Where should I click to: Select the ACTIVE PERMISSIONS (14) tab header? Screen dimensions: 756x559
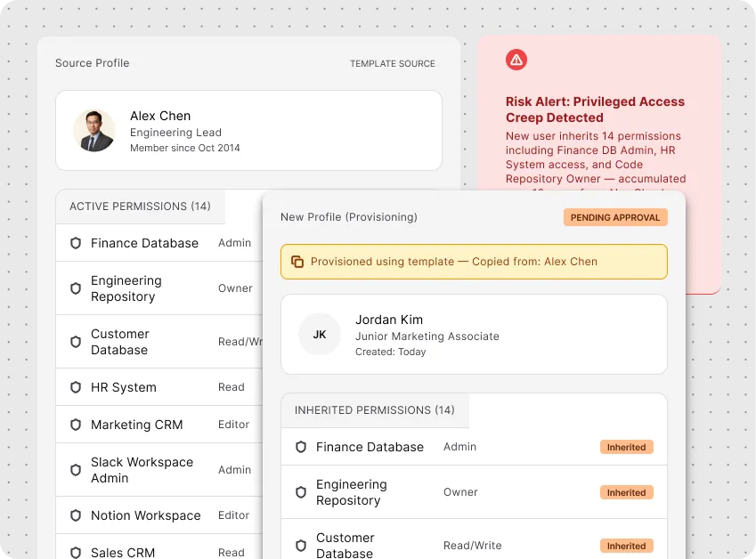(141, 207)
